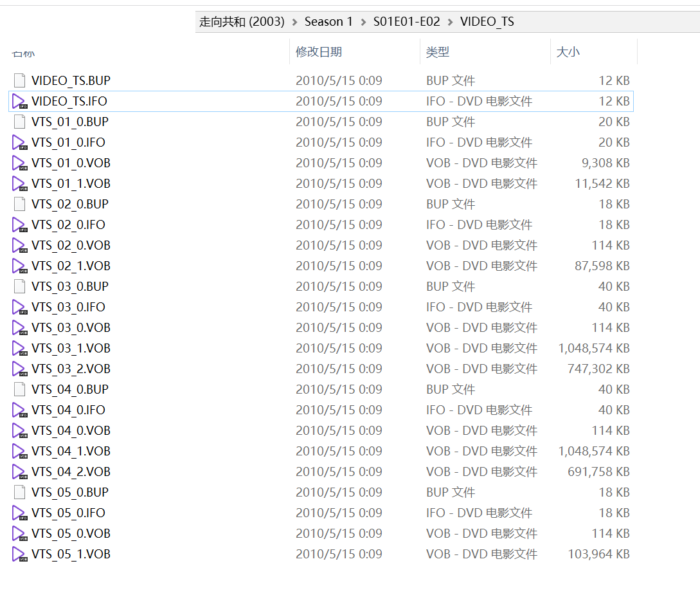Screen dimensions: 700x595
Task: Select file name VTS_02_1.VOB
Action: 71,265
